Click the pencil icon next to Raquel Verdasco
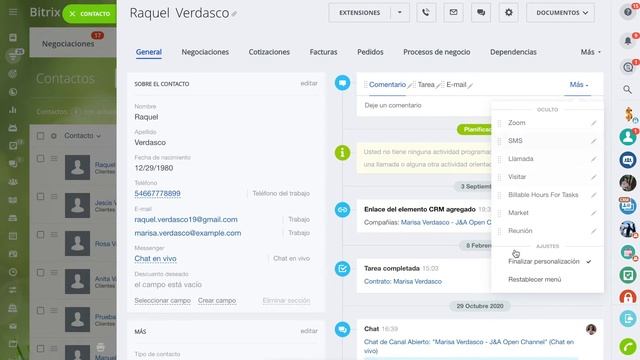640x360 pixels. pyautogui.click(x=234, y=14)
